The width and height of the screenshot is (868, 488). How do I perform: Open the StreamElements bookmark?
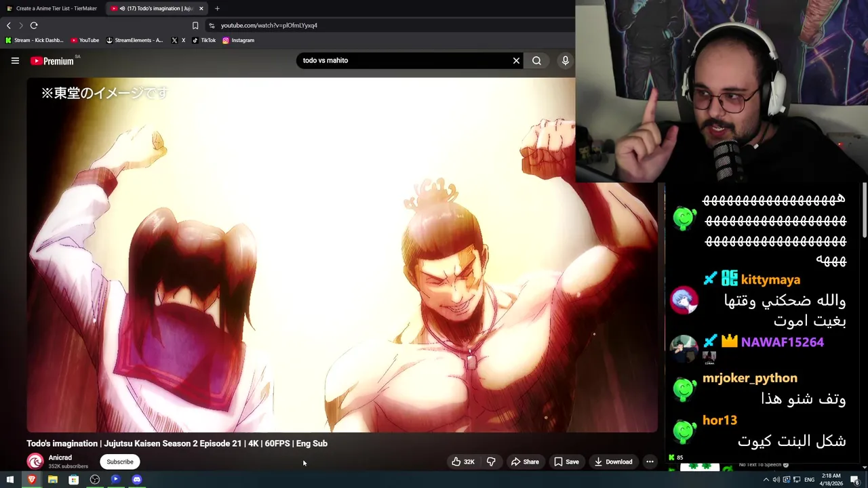click(x=134, y=40)
